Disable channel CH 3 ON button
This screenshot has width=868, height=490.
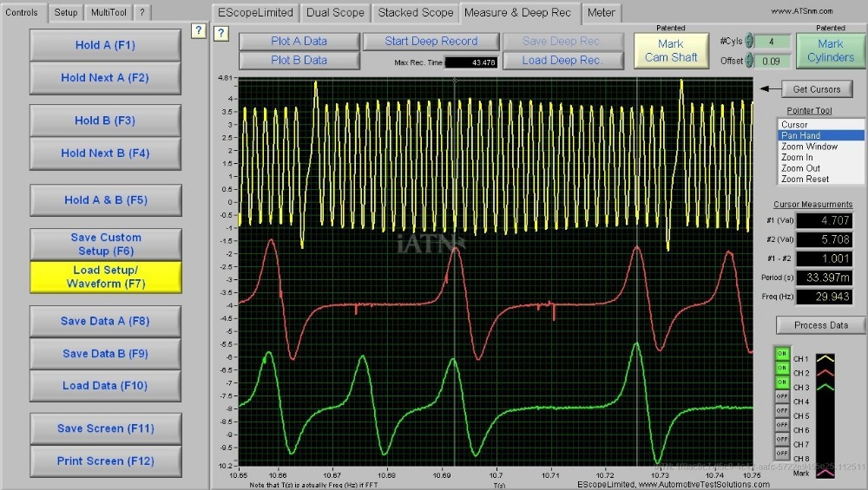click(781, 382)
